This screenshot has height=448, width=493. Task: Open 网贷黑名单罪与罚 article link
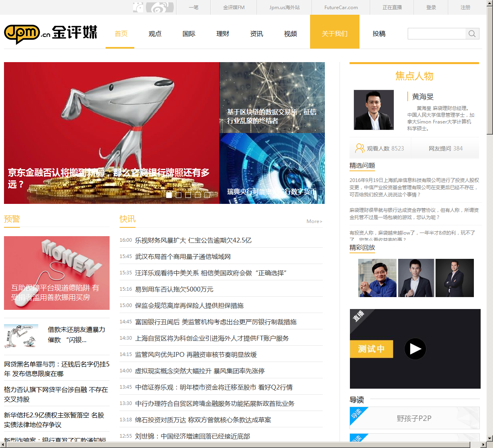pyautogui.click(x=57, y=369)
